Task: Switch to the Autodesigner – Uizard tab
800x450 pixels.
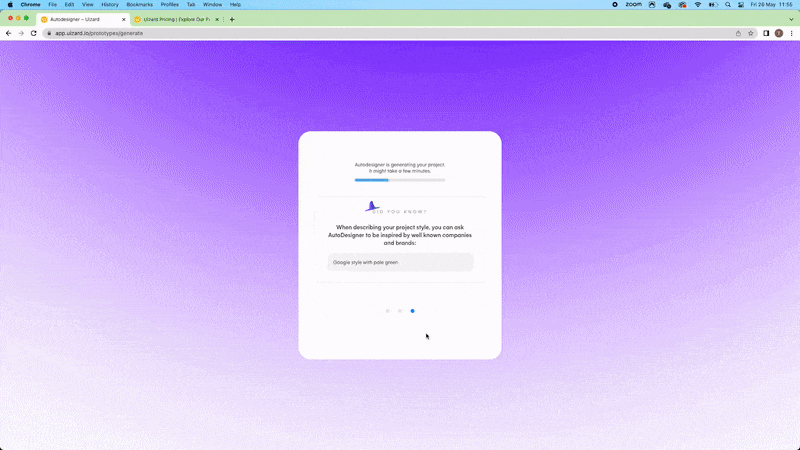Action: [x=82, y=19]
